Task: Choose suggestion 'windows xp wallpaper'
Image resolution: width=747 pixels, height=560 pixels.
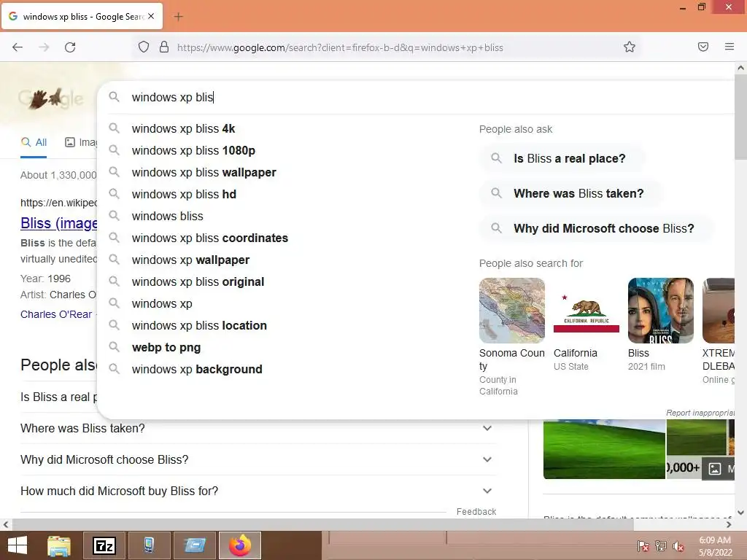Action: 190,260
